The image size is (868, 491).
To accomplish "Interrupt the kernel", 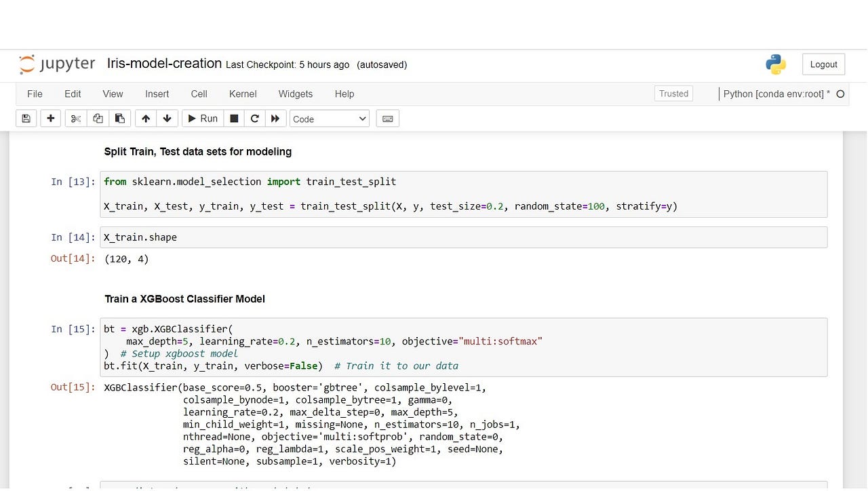I will tap(233, 118).
